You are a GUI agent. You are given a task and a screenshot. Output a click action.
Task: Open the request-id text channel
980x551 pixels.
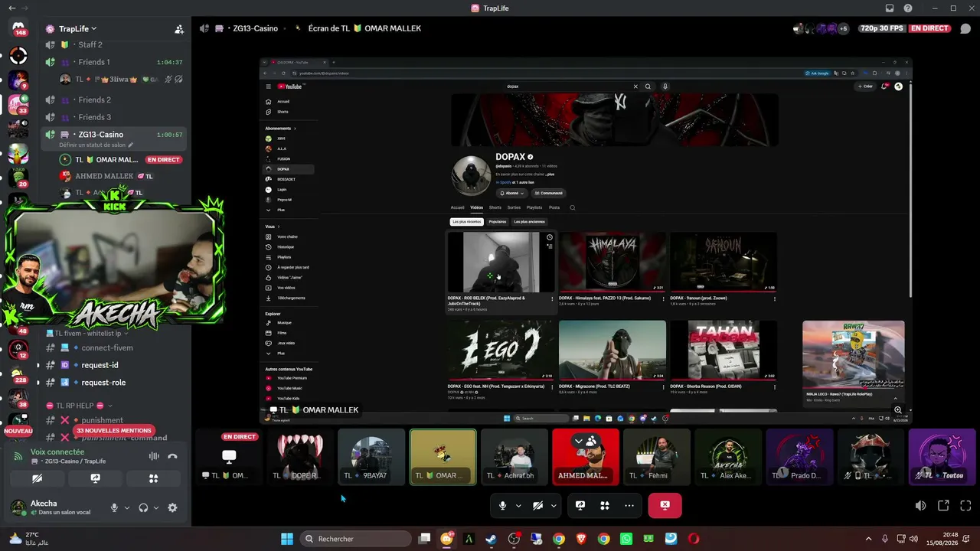click(x=113, y=365)
